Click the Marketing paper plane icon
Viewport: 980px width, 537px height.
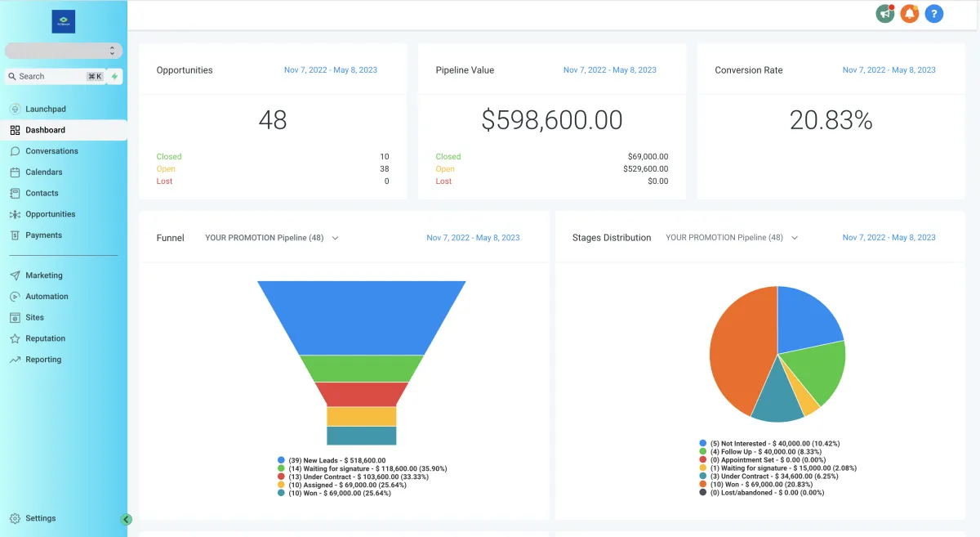coord(15,275)
